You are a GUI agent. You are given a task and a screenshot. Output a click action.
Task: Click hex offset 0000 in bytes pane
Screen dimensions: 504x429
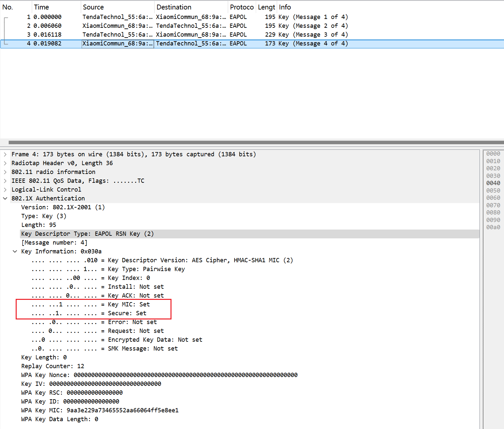493,154
